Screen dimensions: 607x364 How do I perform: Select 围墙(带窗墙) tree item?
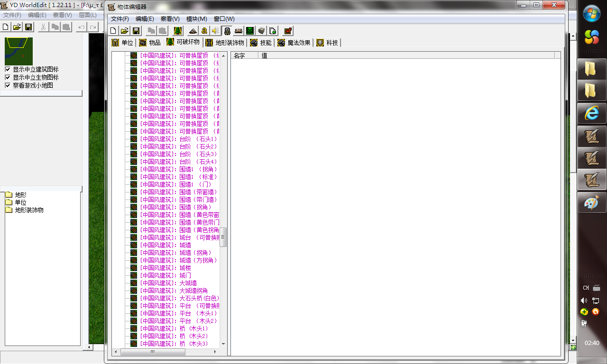[x=178, y=192]
